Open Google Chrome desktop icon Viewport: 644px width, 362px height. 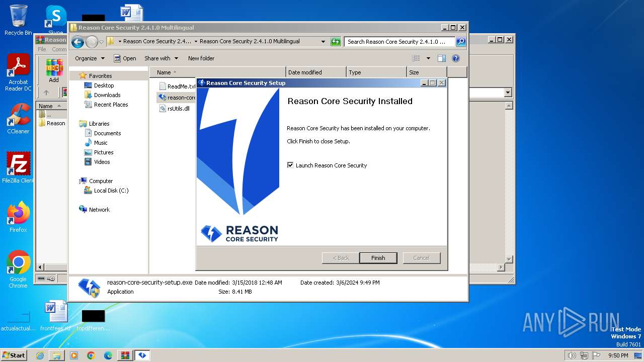(18, 269)
